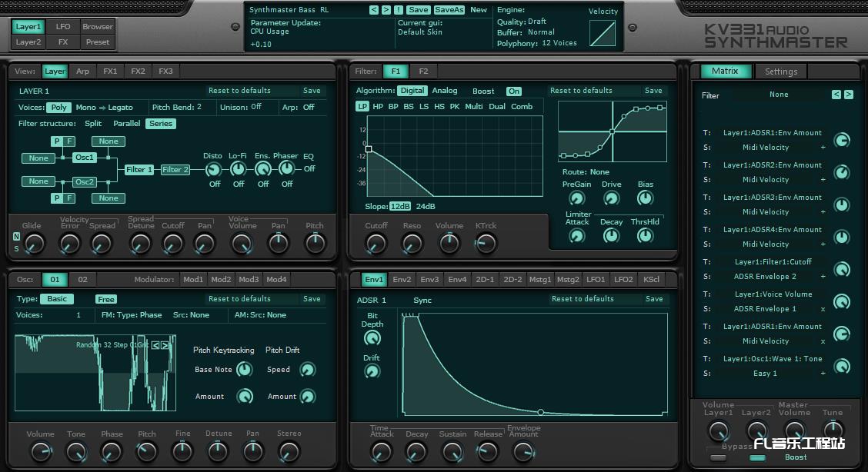Click the filter Cutoff knob
Screen dimensions: 868x472
click(x=376, y=244)
